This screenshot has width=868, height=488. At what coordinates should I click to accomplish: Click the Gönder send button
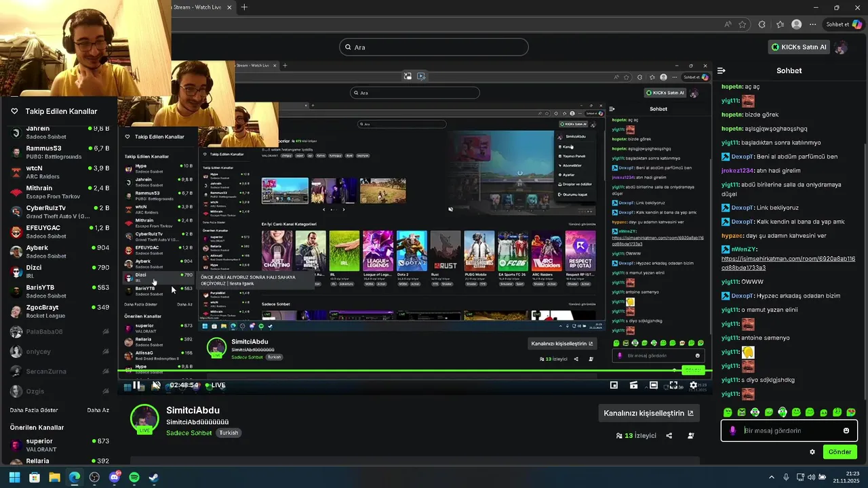(x=840, y=452)
